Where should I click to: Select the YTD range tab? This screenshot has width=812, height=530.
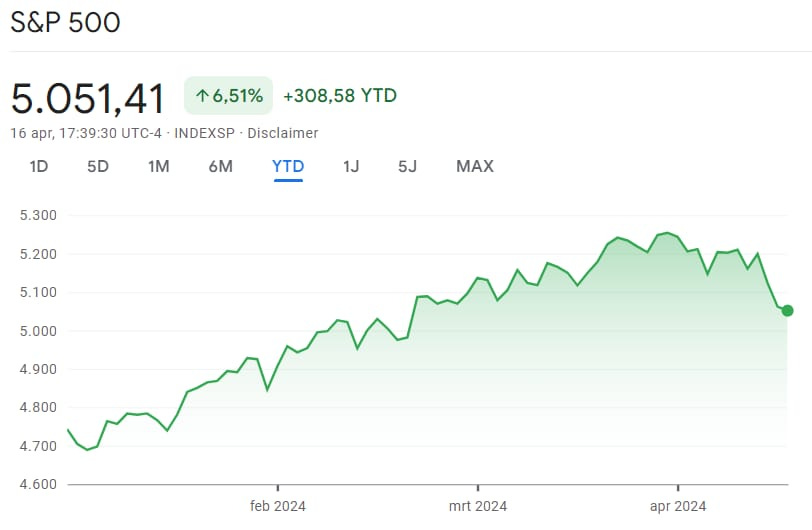288,166
